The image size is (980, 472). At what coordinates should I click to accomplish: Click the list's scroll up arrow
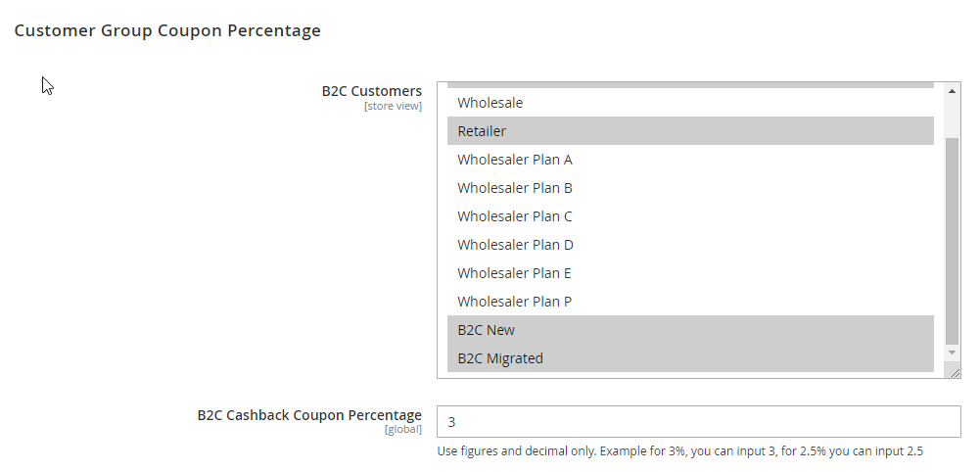953,91
